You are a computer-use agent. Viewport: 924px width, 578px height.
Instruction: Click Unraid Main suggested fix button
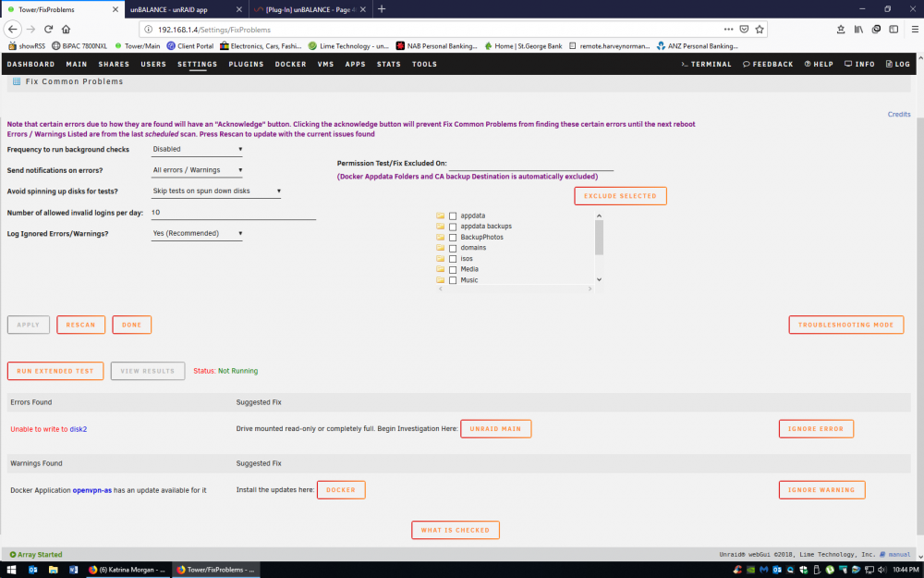(x=495, y=429)
